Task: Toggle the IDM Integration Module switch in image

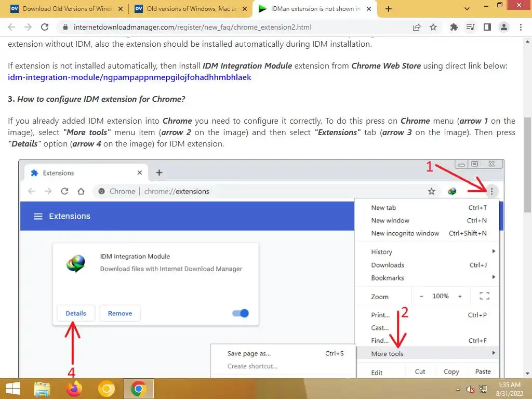Action: pyautogui.click(x=241, y=313)
